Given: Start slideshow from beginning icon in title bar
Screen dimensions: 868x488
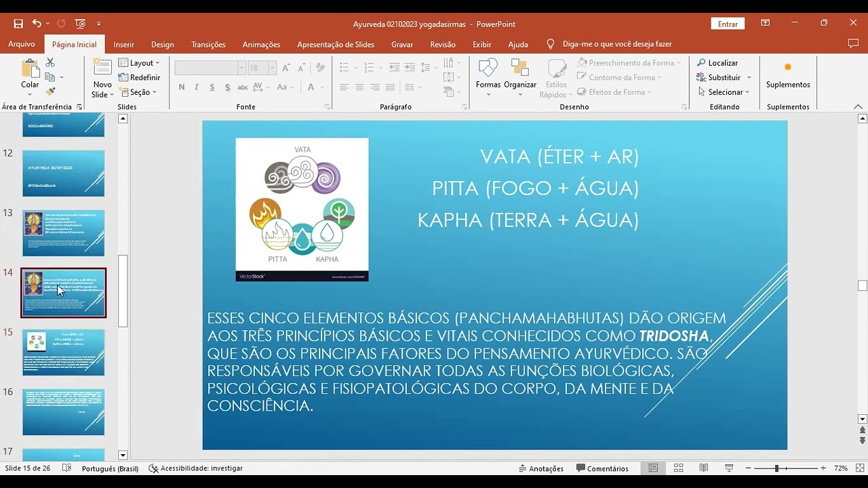Looking at the screenshot, I should [x=81, y=24].
